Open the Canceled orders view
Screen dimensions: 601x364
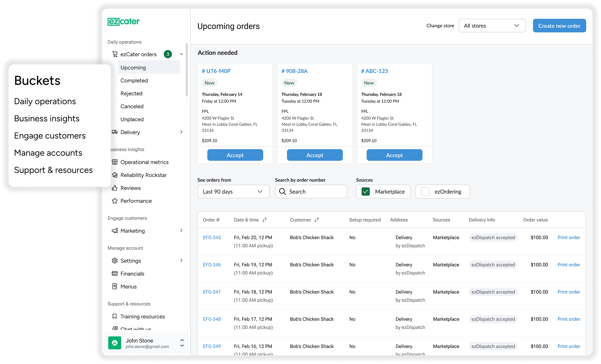(x=132, y=106)
